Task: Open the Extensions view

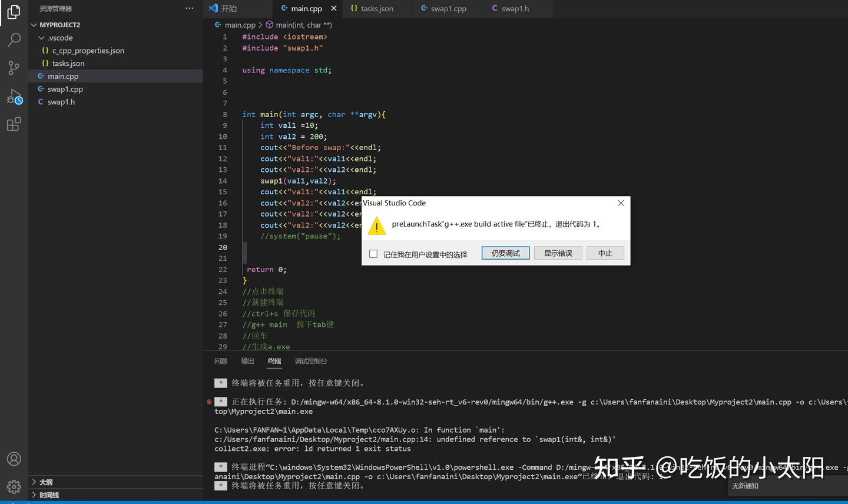Action: pos(14,124)
